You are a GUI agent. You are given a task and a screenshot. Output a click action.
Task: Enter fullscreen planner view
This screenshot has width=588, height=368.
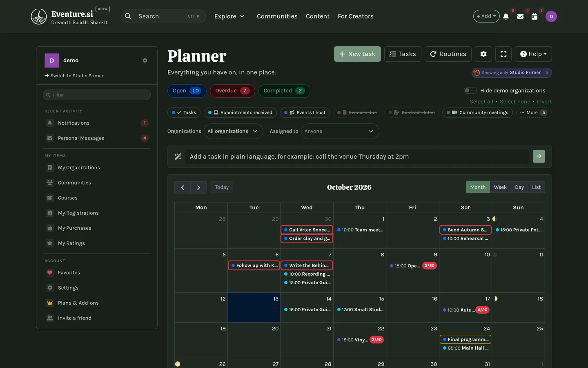coord(503,54)
